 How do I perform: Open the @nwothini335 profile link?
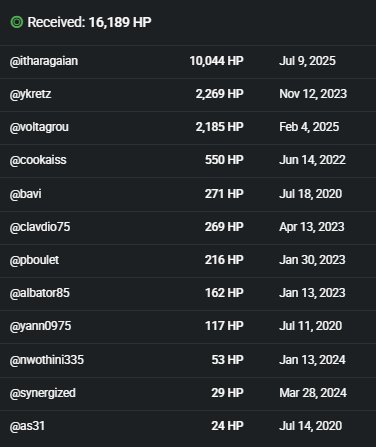click(47, 360)
